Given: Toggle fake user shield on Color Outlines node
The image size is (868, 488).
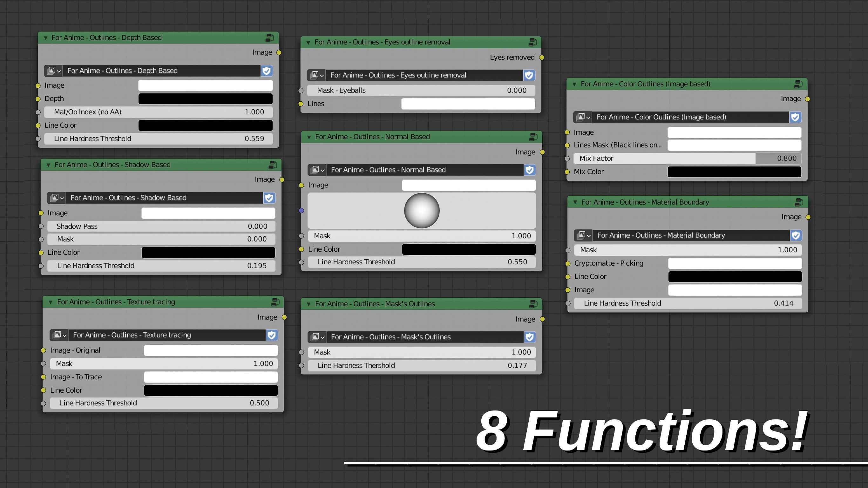Looking at the screenshot, I should (x=795, y=117).
